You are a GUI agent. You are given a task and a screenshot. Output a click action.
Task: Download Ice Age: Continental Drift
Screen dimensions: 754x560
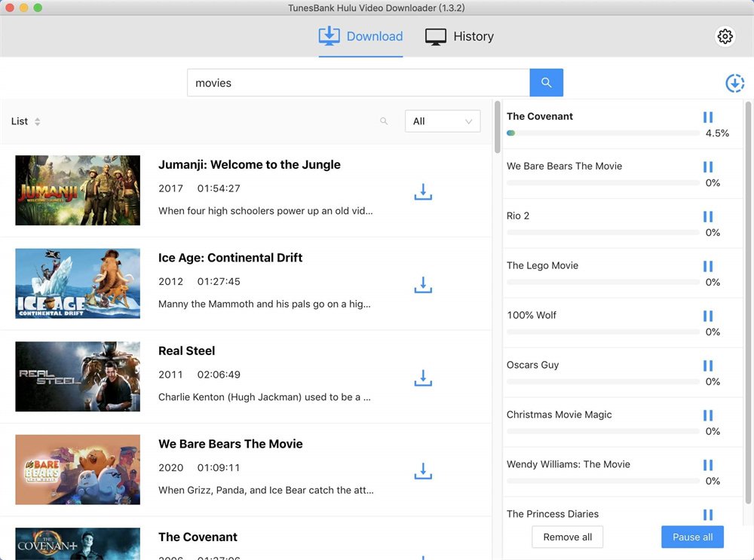tap(423, 285)
